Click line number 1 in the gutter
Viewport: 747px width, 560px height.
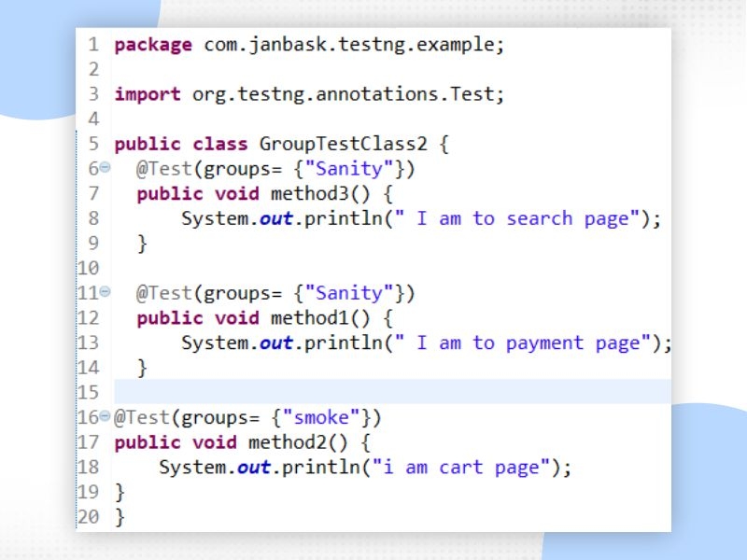coord(93,45)
